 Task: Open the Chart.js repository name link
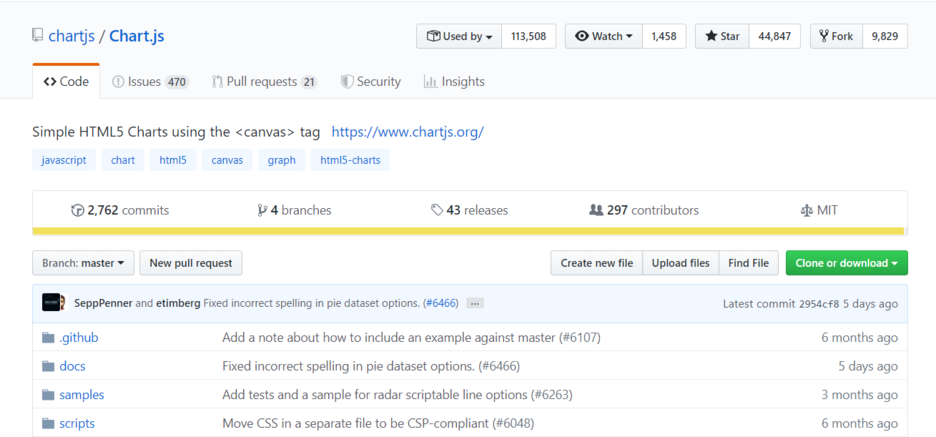click(137, 36)
